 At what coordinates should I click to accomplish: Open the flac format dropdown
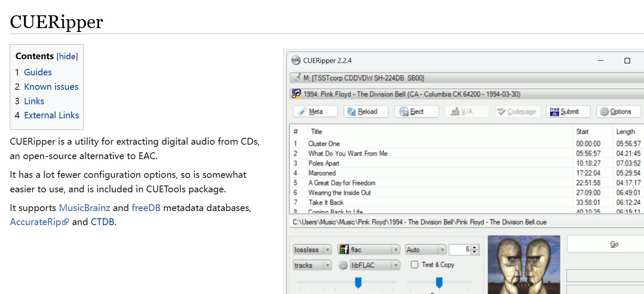(369, 250)
